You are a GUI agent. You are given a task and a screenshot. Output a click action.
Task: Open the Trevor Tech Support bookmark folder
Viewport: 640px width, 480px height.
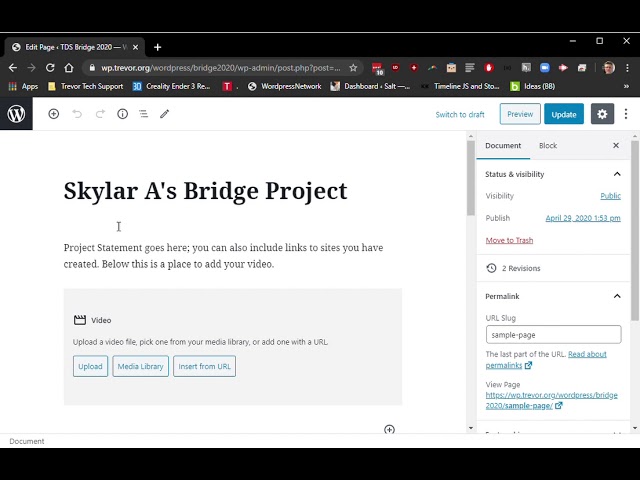click(85, 86)
